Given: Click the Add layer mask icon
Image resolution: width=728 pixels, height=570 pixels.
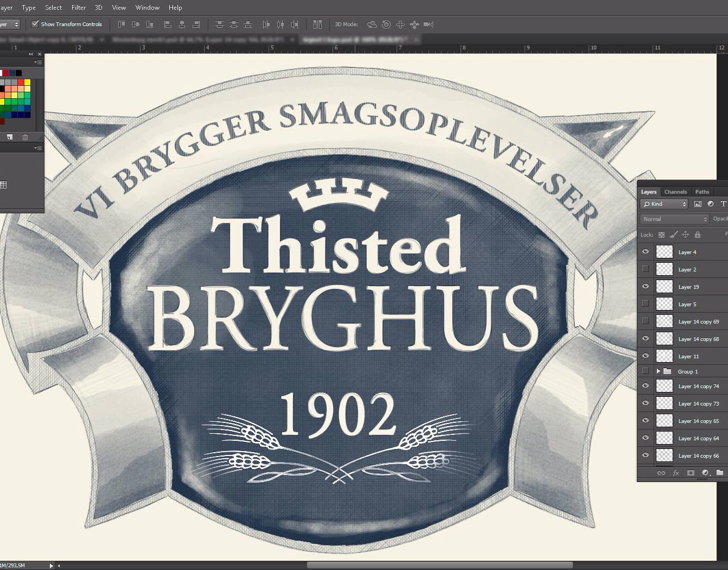Looking at the screenshot, I should (691, 473).
